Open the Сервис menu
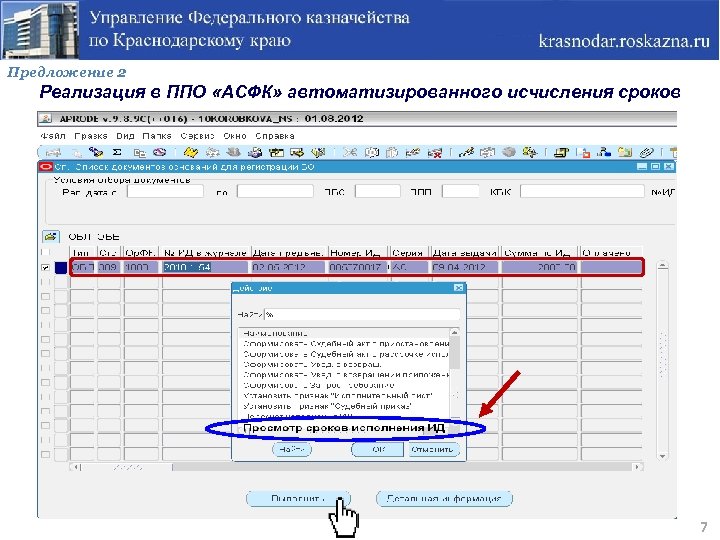This screenshot has width=720, height=540. coord(197,136)
